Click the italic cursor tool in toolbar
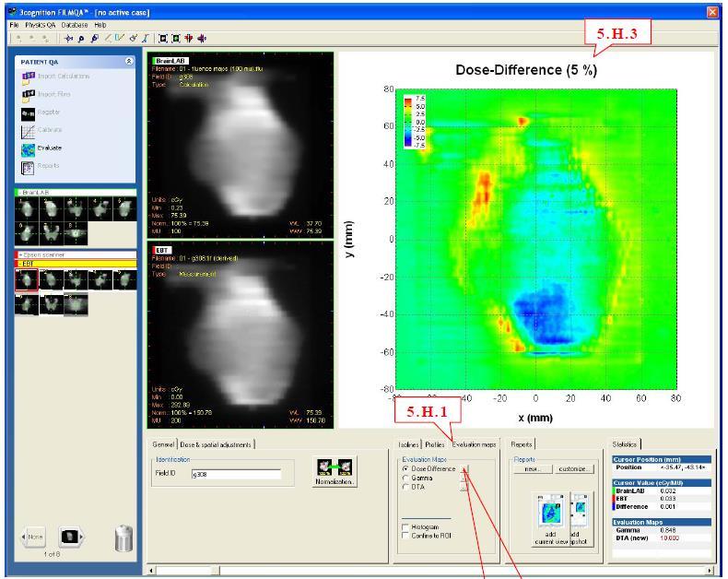This screenshot has height=579, width=728. click(x=146, y=39)
